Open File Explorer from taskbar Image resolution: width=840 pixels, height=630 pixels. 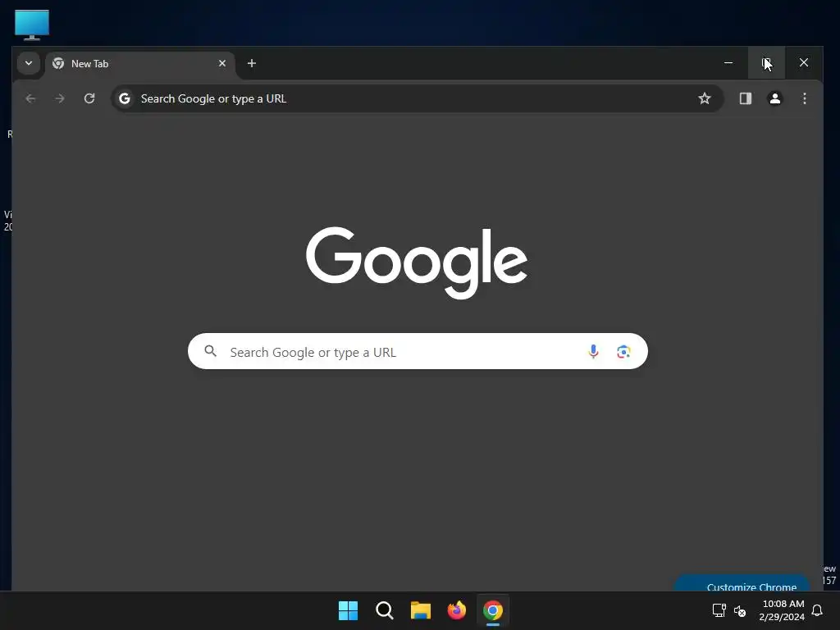[421, 610]
